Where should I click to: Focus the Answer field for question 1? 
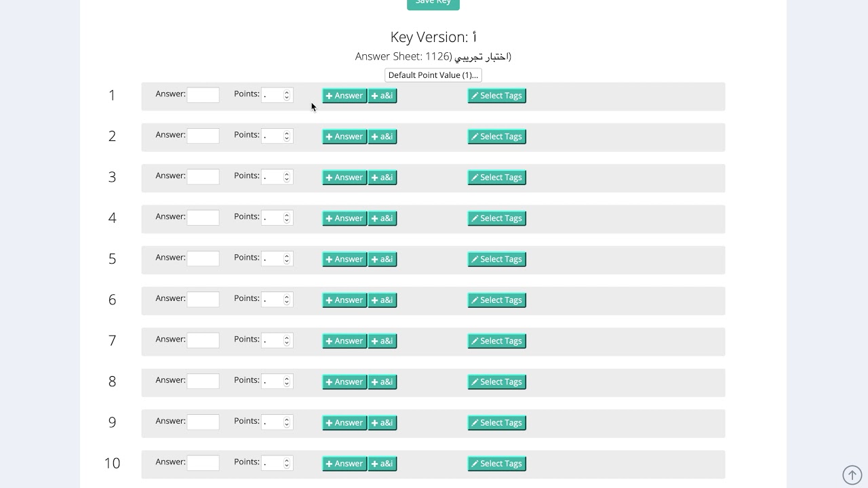[x=203, y=96]
